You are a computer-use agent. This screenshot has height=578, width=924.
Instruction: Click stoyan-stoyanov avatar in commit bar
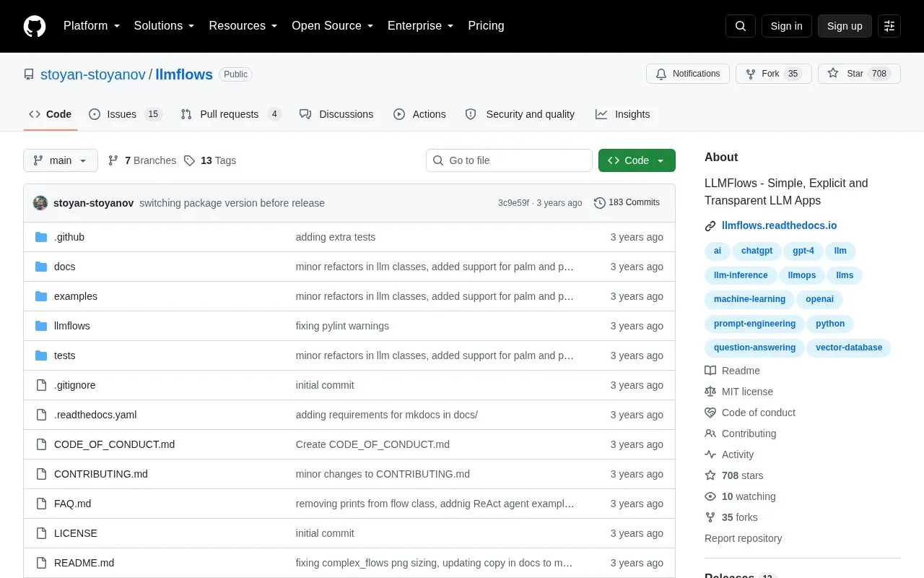coord(40,203)
